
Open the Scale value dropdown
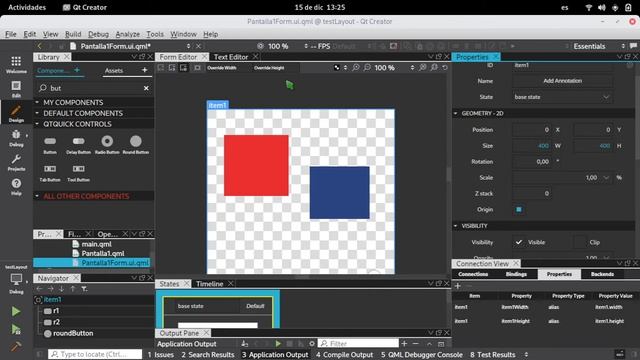tap(606, 178)
